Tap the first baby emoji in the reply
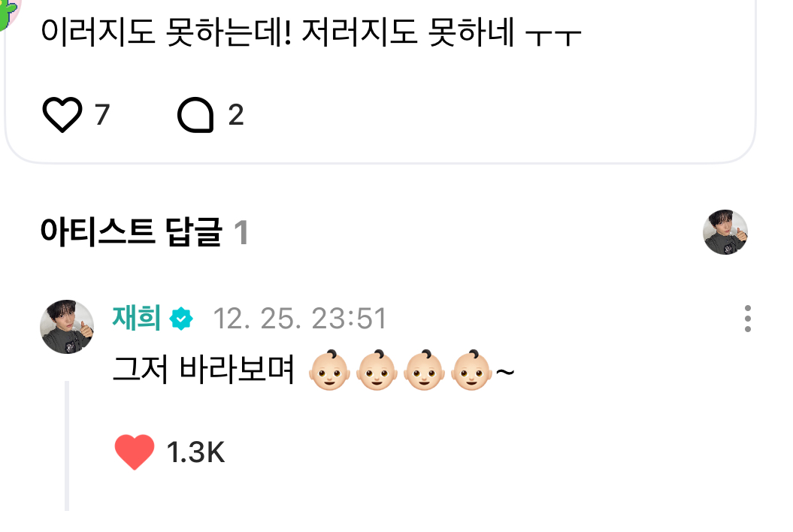The height and width of the screenshot is (532, 793). pyautogui.click(x=329, y=370)
